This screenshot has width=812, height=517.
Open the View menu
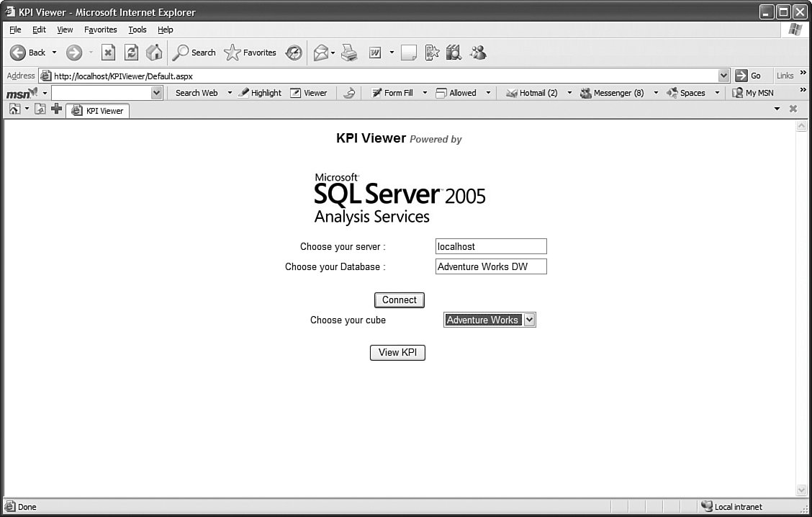coord(65,30)
